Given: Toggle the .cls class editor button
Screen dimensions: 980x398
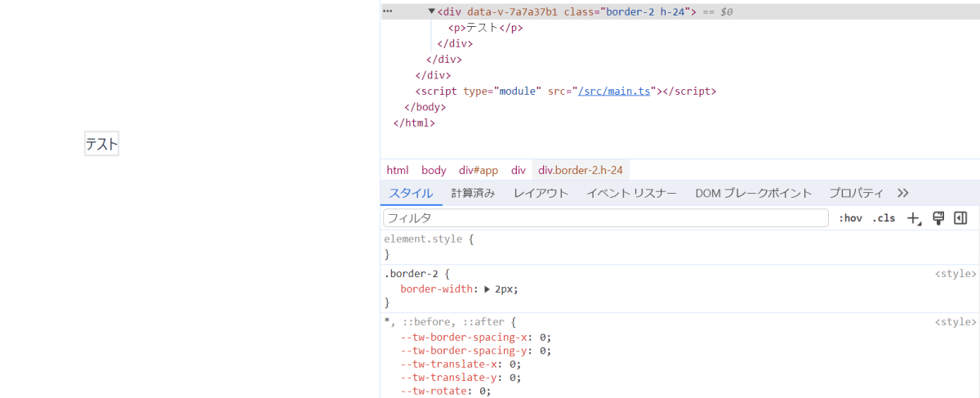Looking at the screenshot, I should [884, 218].
